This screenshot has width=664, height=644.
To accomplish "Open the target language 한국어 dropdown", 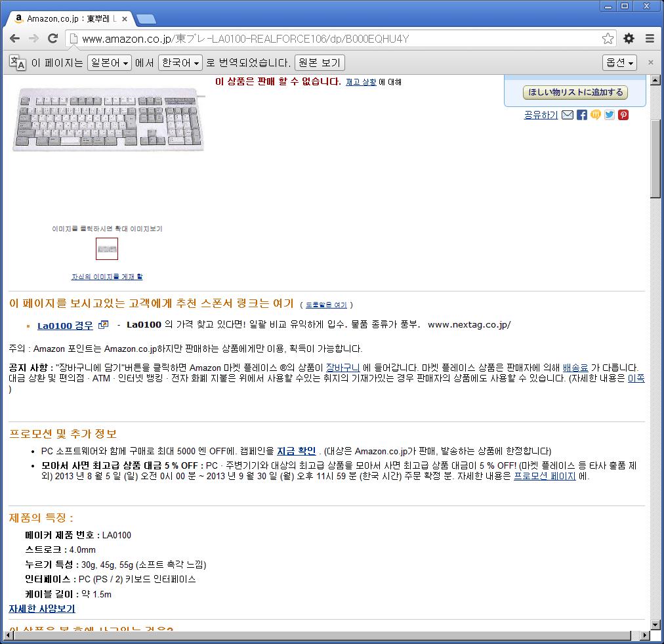I will 180,63.
